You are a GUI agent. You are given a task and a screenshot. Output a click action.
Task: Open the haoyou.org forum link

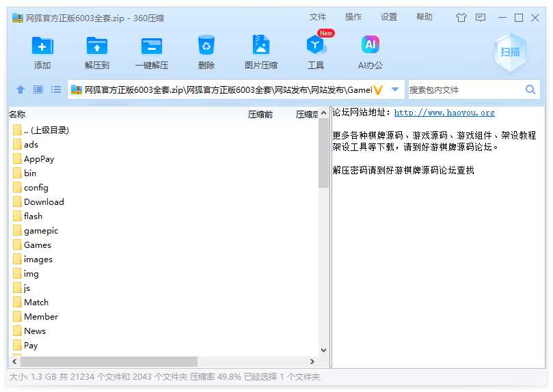point(444,113)
